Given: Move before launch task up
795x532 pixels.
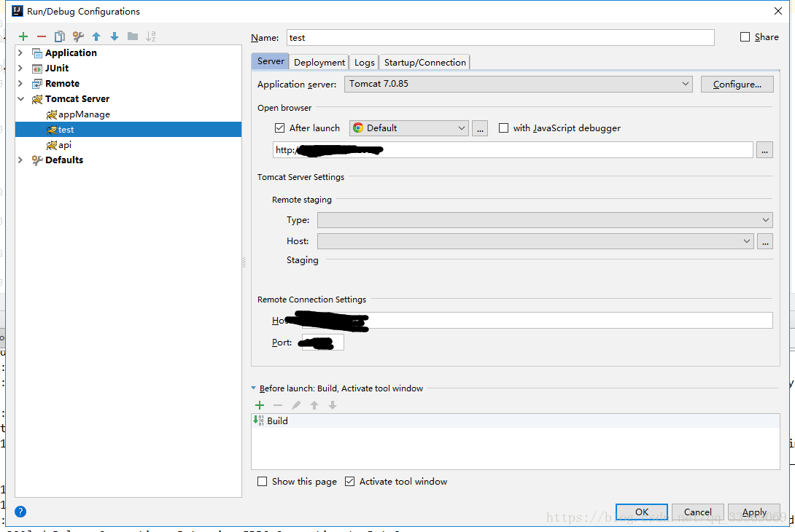Looking at the screenshot, I should [x=314, y=405].
